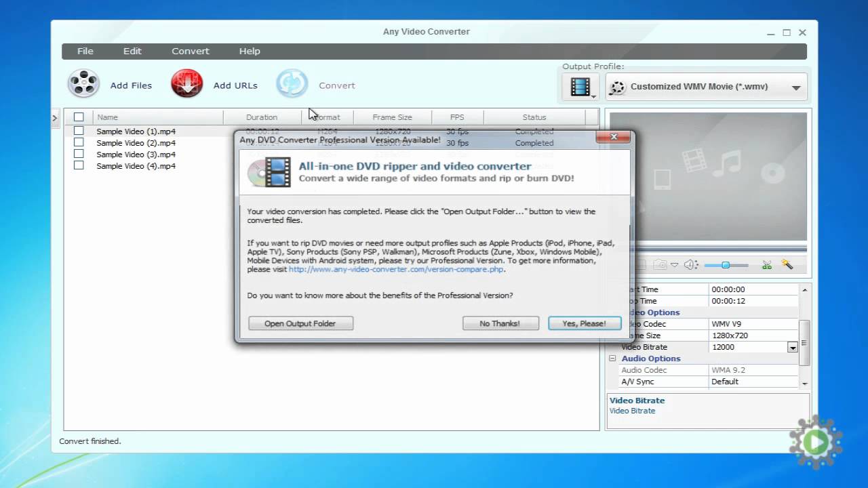Viewport: 868px width, 488px height.
Task: Click the Add URLs label
Action: [x=235, y=85]
